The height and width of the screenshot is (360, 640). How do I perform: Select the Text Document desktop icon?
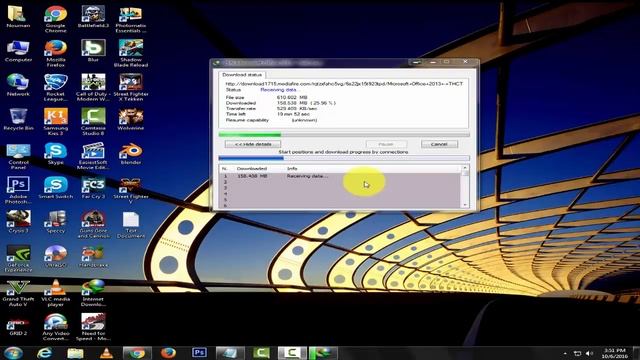(131, 224)
